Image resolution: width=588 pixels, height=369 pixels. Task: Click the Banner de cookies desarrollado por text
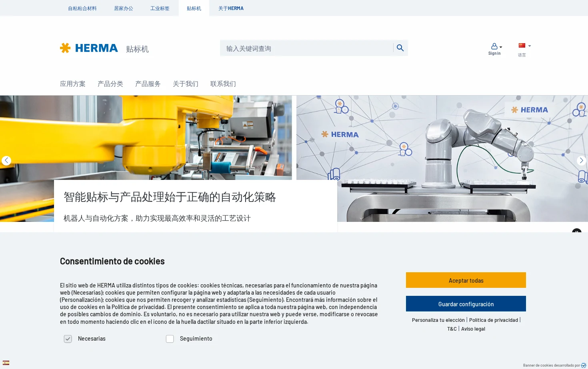tap(551, 365)
